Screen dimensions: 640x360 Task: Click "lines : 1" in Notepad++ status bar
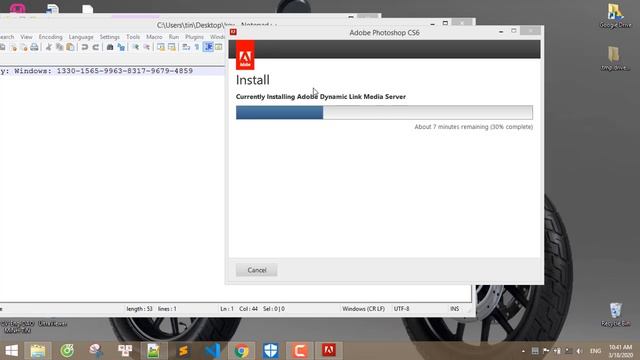pos(167,309)
